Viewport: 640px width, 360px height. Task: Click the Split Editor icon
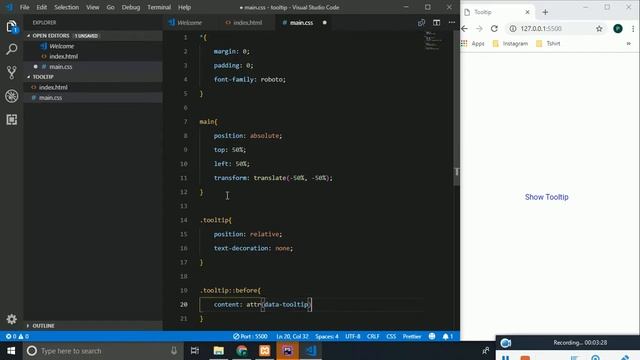[436, 22]
